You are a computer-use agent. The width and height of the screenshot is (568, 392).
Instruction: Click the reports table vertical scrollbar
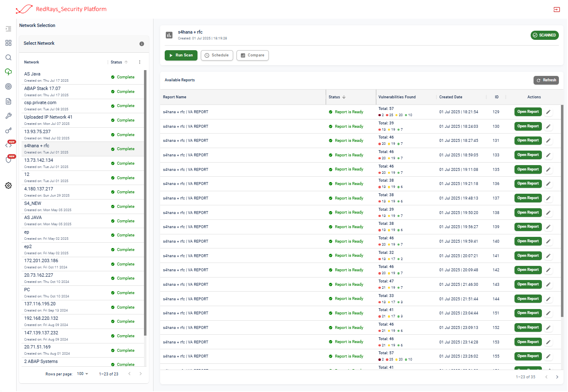point(562,211)
